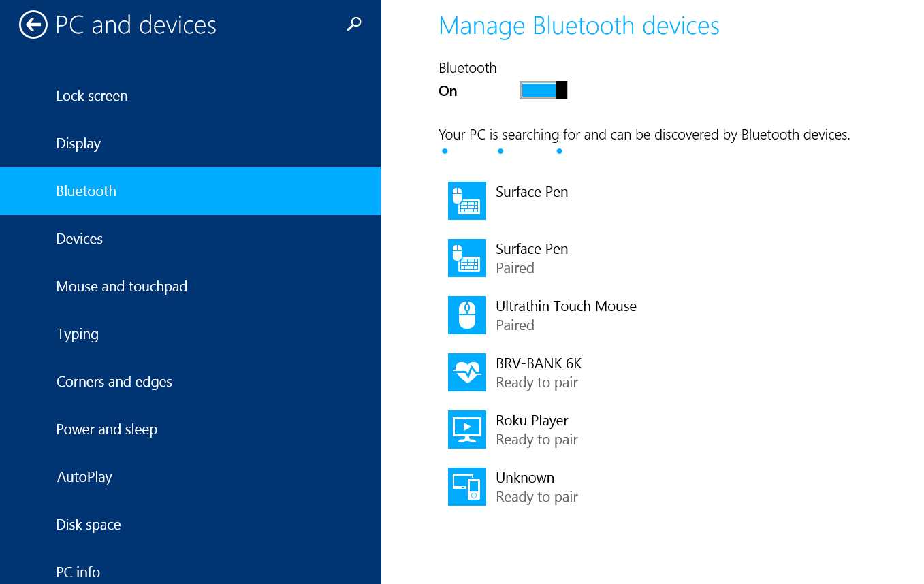Click Ready to pair under Unknown
924x584 pixels.
tap(537, 497)
